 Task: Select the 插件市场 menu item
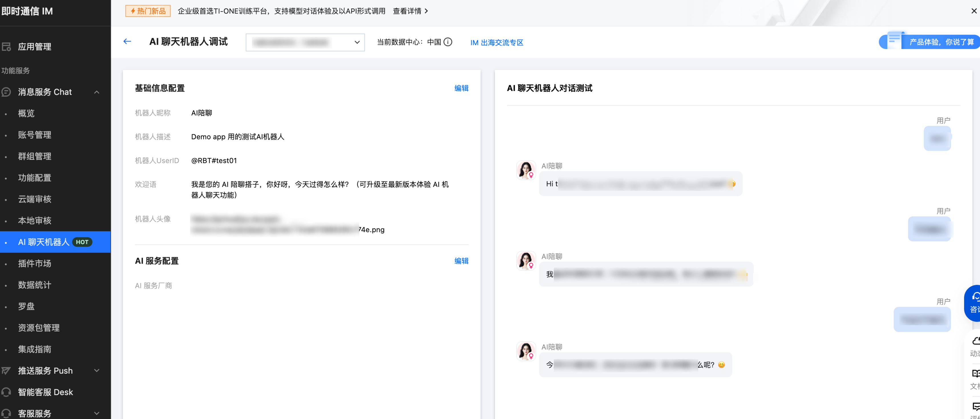pos(35,264)
